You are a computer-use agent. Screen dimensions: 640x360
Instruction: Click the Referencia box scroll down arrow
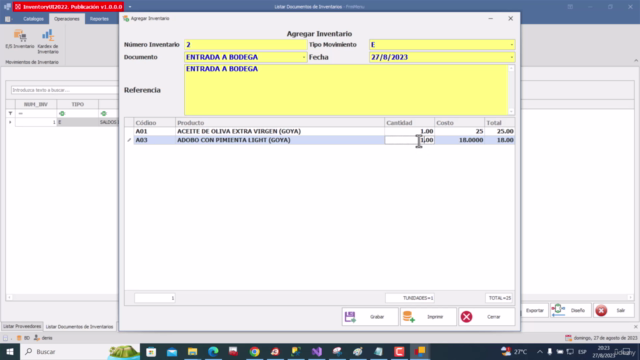511,111
